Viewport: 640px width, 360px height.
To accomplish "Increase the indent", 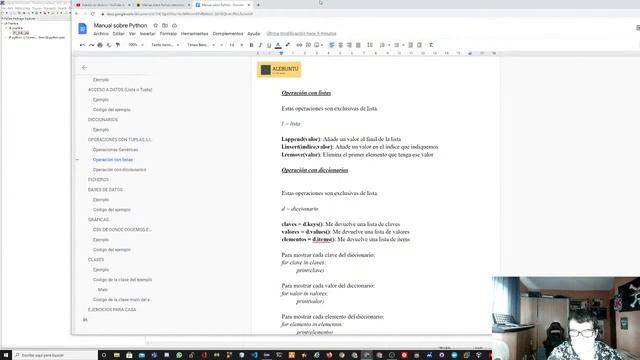I will [420, 45].
